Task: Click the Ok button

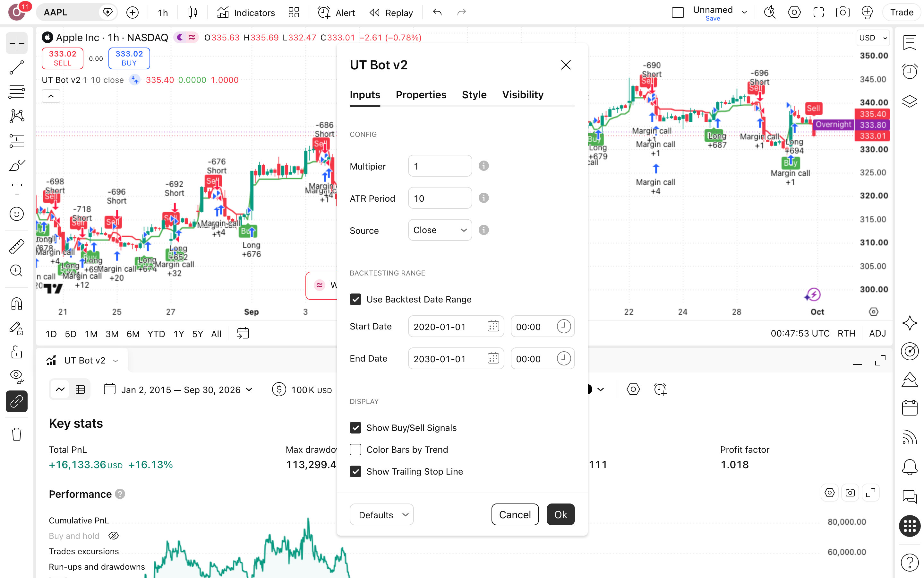Action: coord(560,514)
